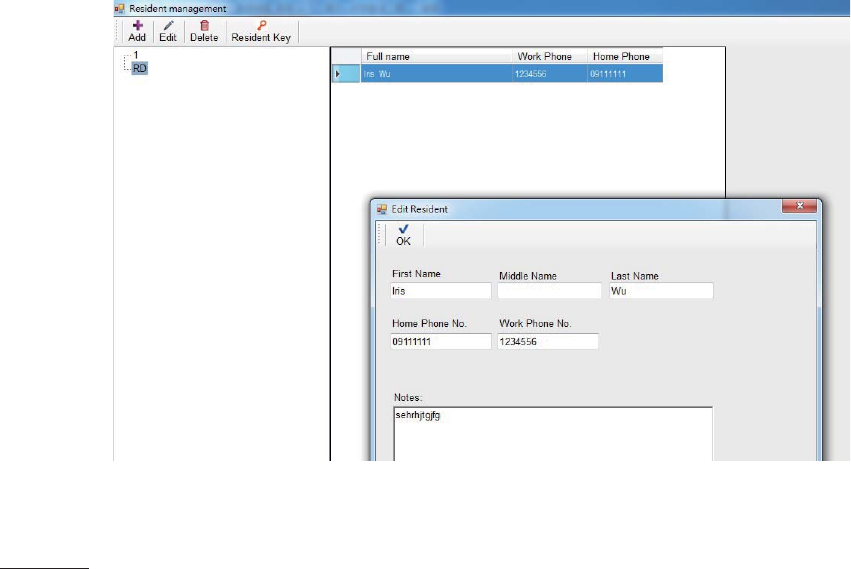Confirm with the OK checkmark button
The height and width of the screenshot is (569, 851).
click(x=403, y=235)
